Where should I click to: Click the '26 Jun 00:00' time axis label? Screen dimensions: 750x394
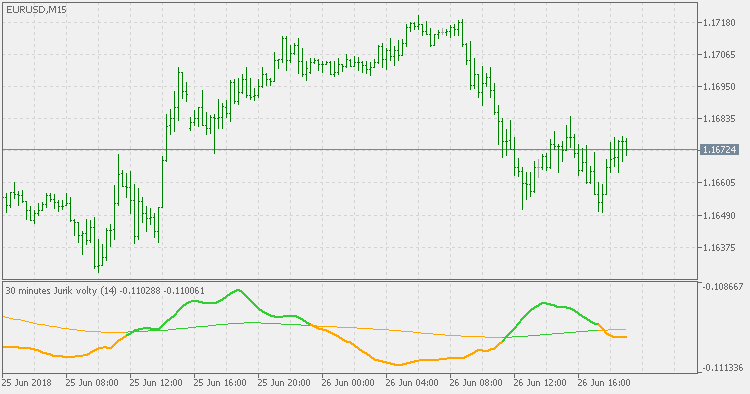pyautogui.click(x=348, y=383)
